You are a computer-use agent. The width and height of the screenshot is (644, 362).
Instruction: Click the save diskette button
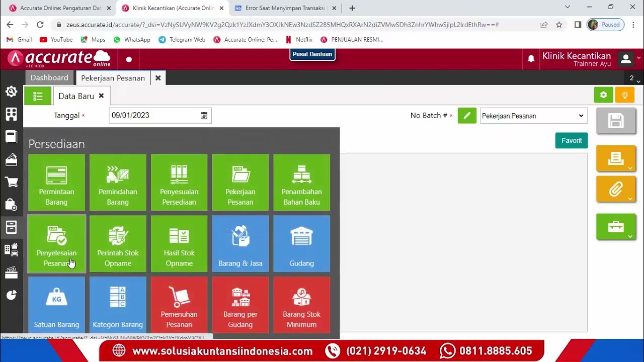[616, 121]
